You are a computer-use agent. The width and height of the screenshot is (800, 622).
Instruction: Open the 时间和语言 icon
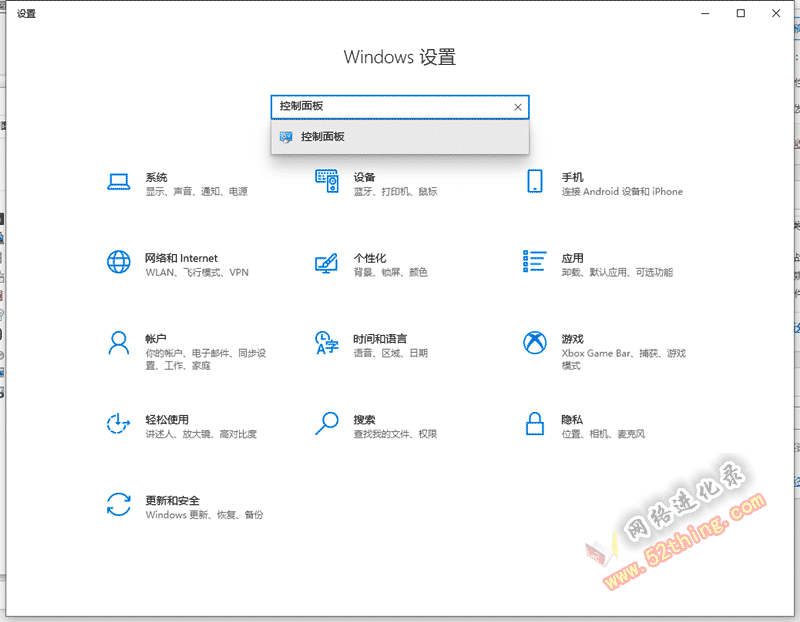click(x=327, y=342)
